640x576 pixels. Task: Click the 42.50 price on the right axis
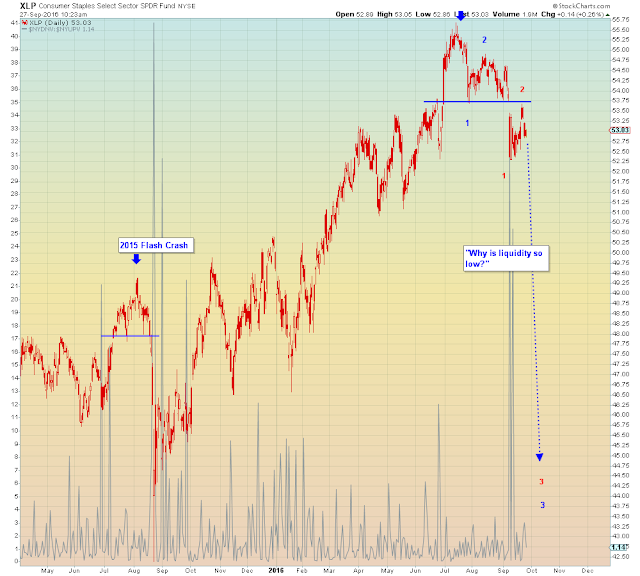pyautogui.click(x=621, y=556)
